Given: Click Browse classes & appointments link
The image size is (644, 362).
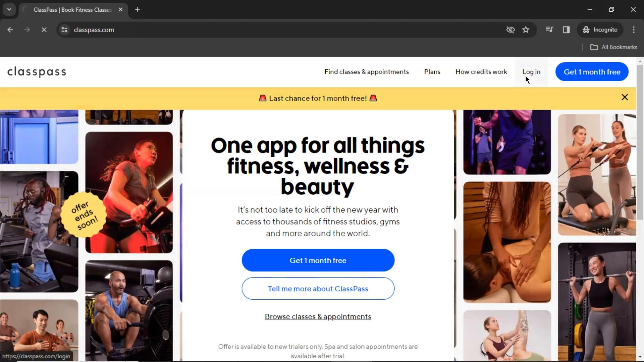Looking at the screenshot, I should tap(318, 316).
